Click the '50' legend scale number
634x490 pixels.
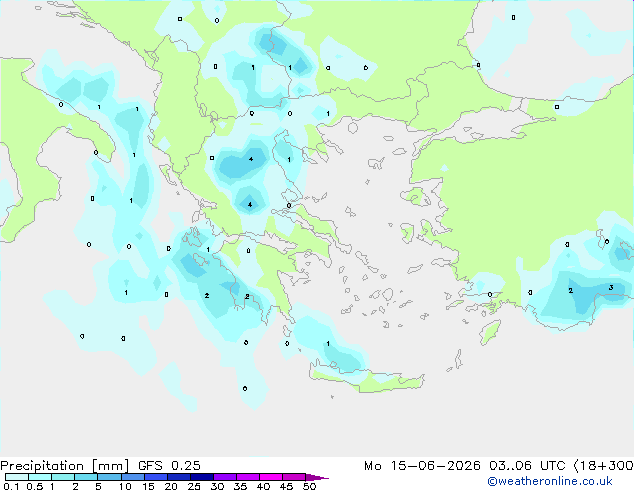[309, 486]
